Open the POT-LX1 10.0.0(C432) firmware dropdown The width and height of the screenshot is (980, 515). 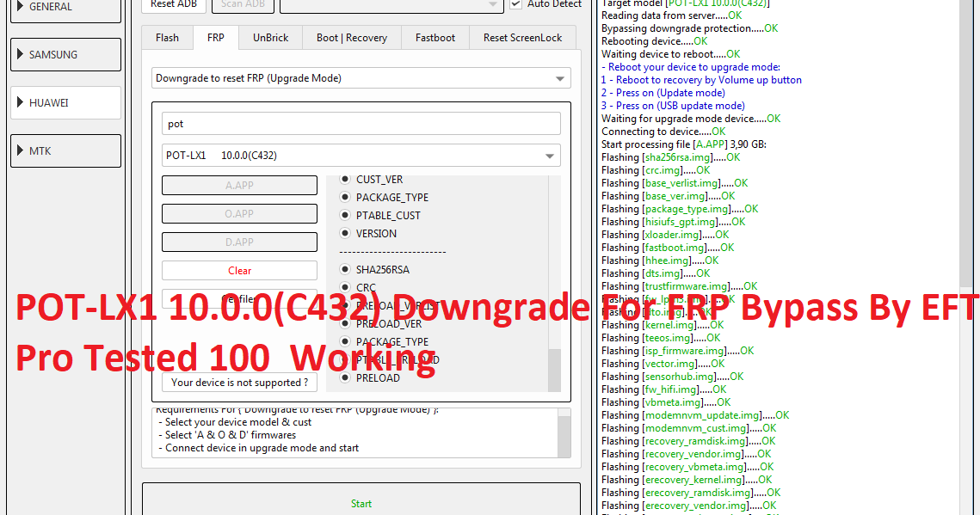[361, 156]
